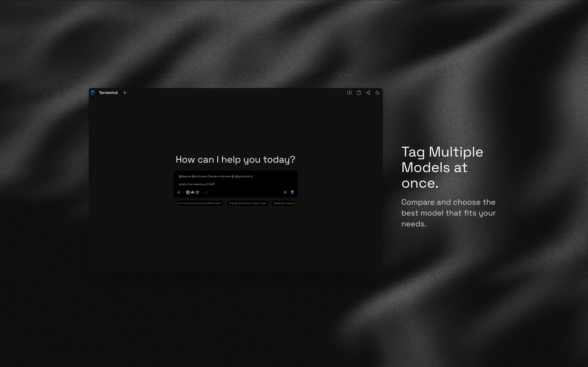
Task: Click the Terramind title text
Action: [x=108, y=93]
